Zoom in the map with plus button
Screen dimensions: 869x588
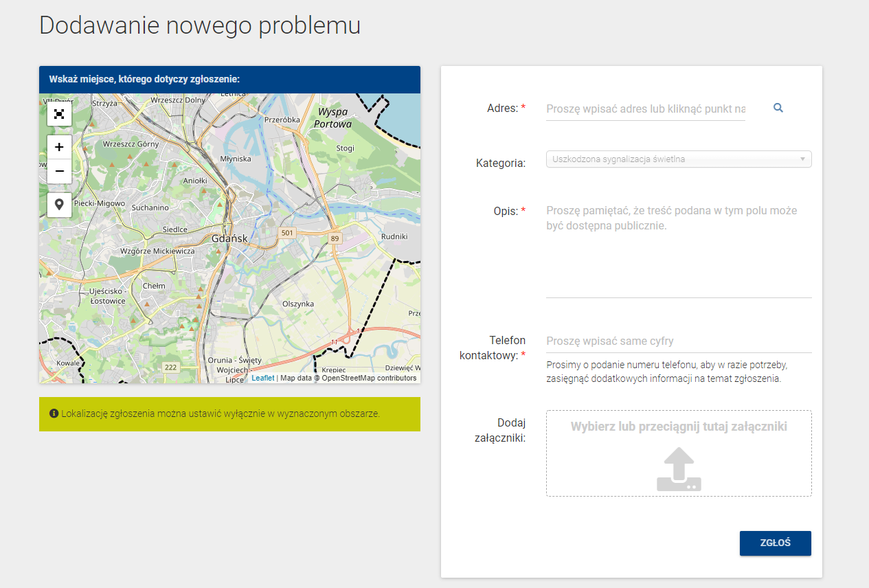[x=59, y=147]
